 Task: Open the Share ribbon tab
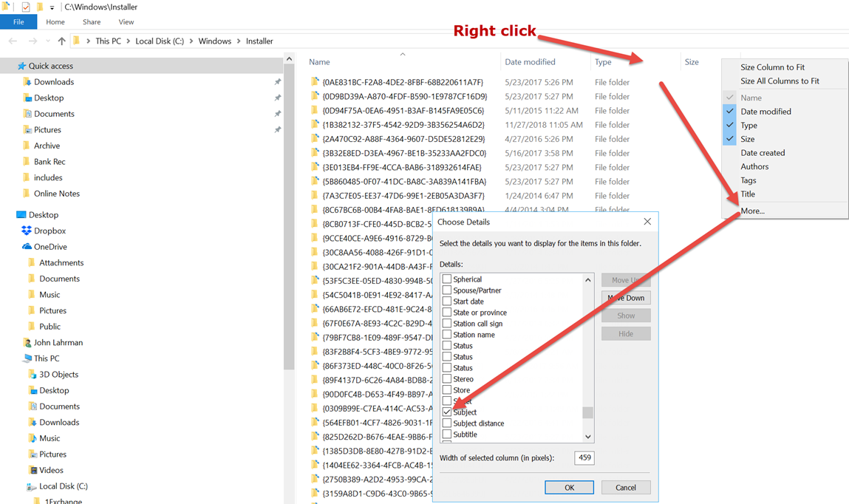(x=92, y=21)
